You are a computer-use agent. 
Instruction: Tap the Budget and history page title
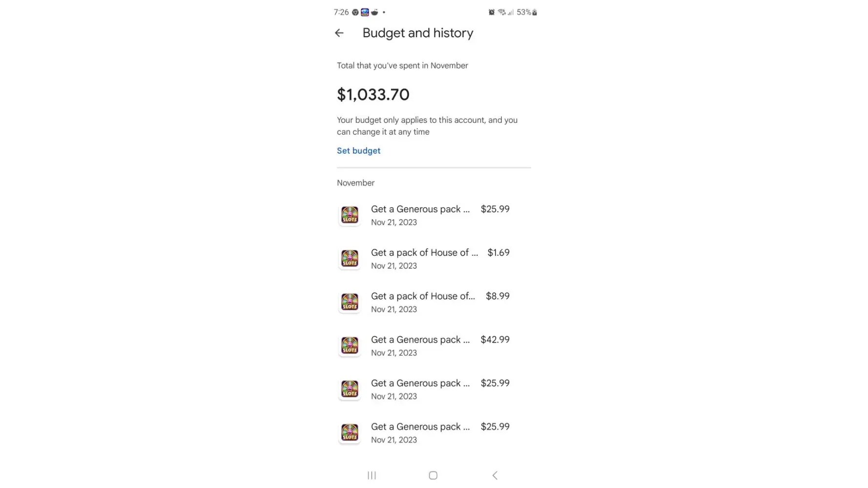(417, 33)
